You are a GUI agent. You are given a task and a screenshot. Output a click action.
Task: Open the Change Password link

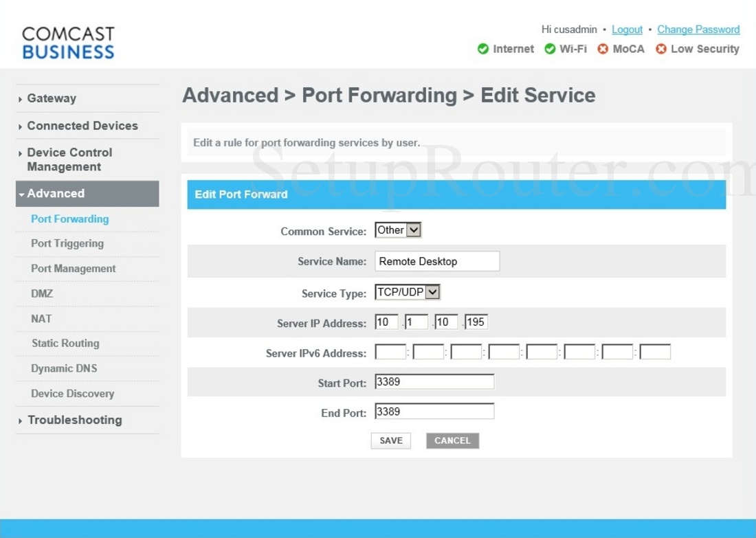tap(698, 30)
